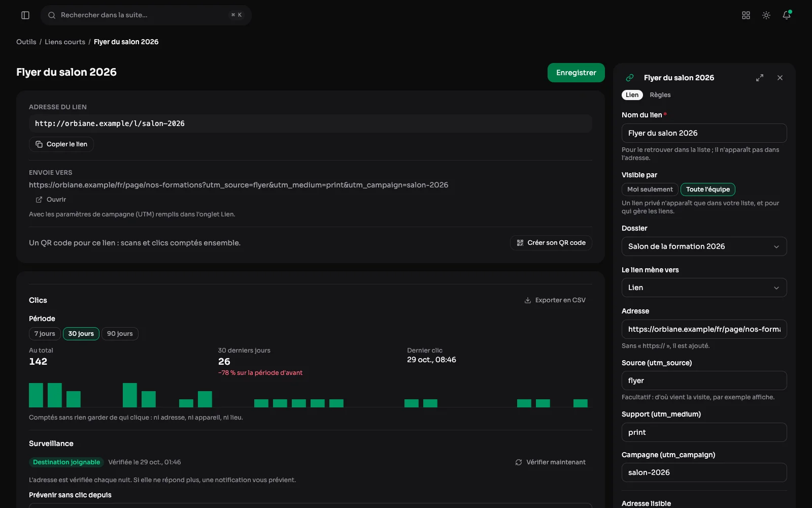This screenshot has width=812, height=508.
Task: Click the short link address text
Action: click(110, 123)
